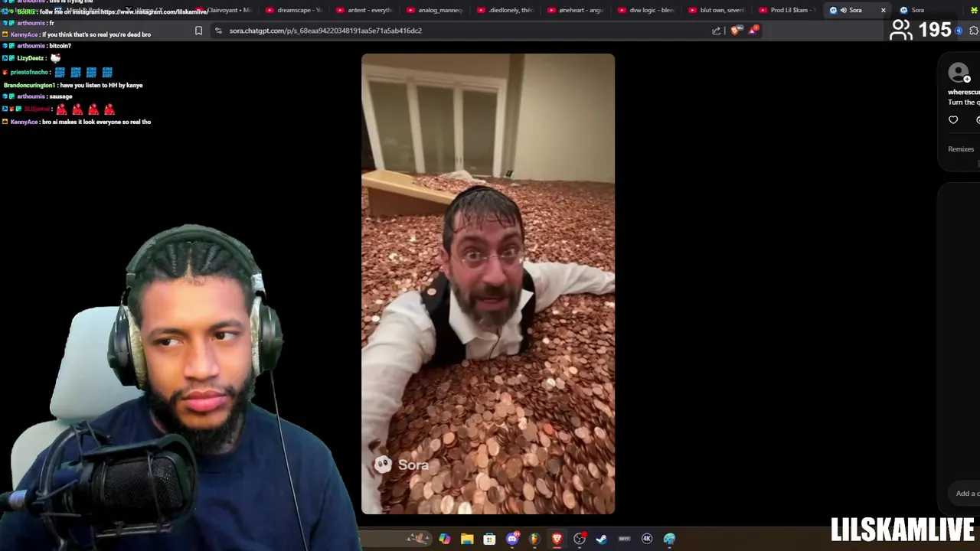Viewport: 980px width, 551px height.
Task: Open Microsoft Store from taskbar
Action: point(489,539)
